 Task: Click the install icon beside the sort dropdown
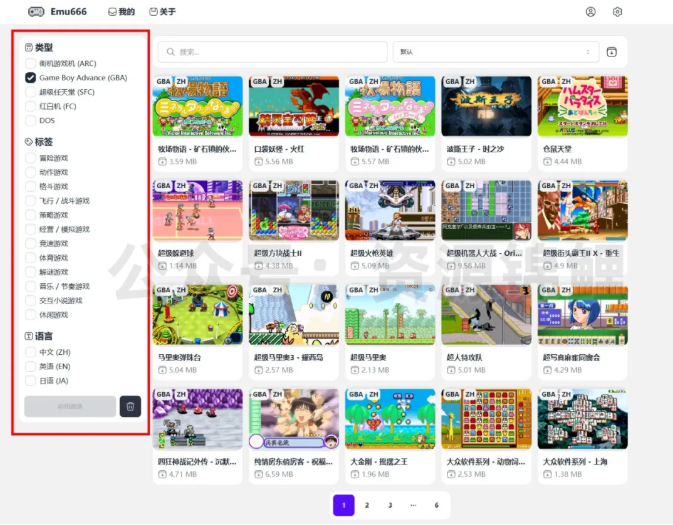tap(612, 52)
